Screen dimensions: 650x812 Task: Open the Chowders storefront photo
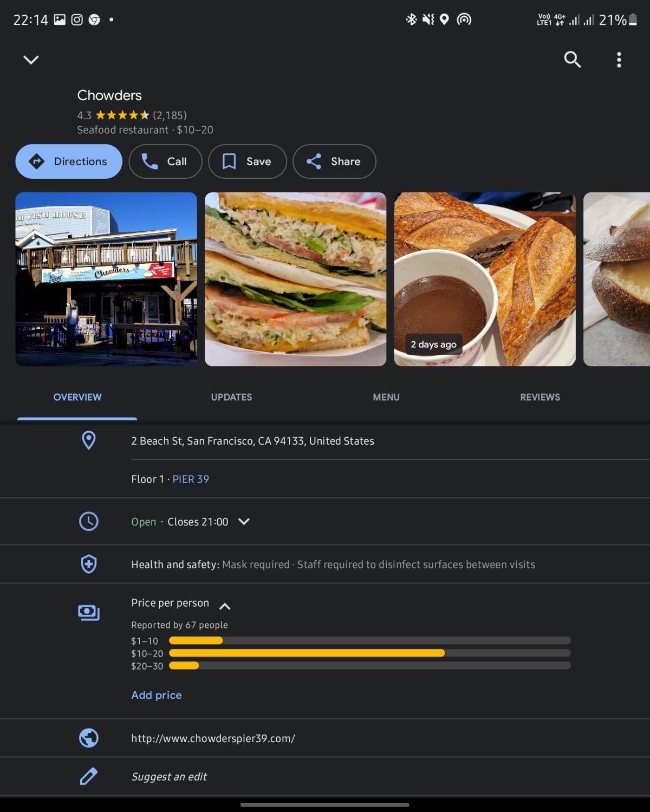tap(106, 279)
